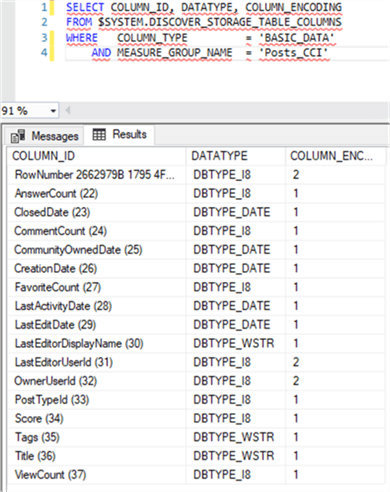Click SELECT keyword on line 1
Image resolution: width=390 pixels, height=492 pixels.
[85, 7]
